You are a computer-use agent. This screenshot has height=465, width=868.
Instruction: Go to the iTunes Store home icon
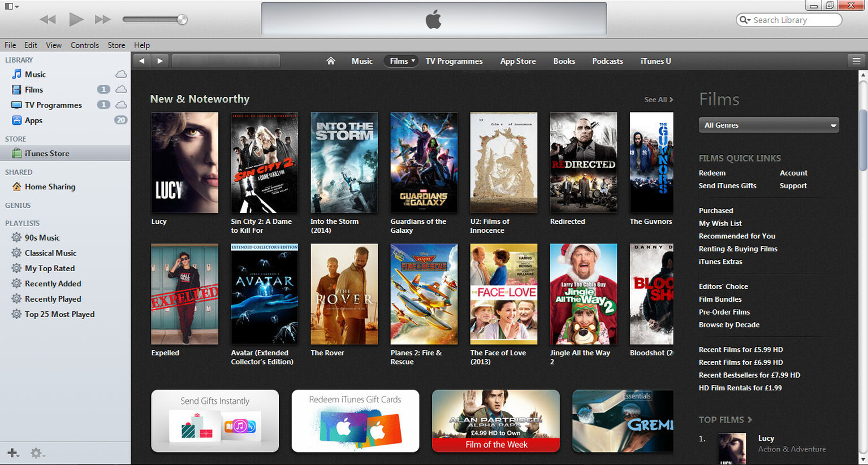point(331,60)
